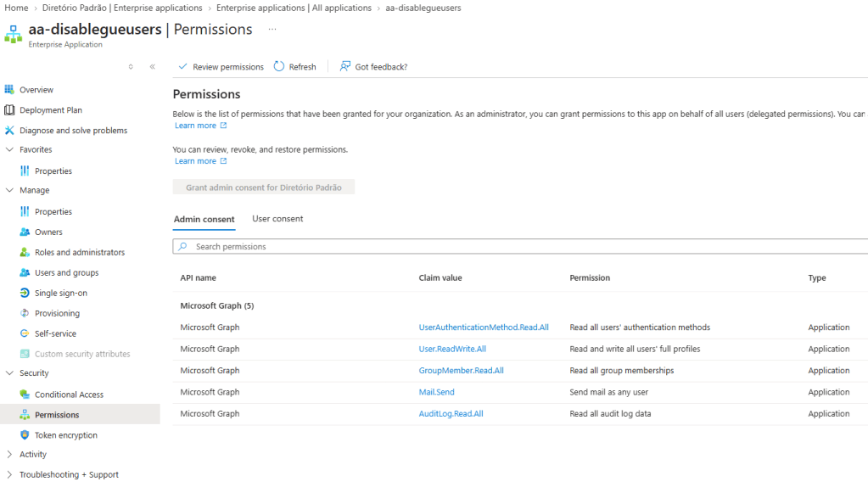Click the Conditional Access shield icon
Screen dimensions: 868x487
coord(25,394)
